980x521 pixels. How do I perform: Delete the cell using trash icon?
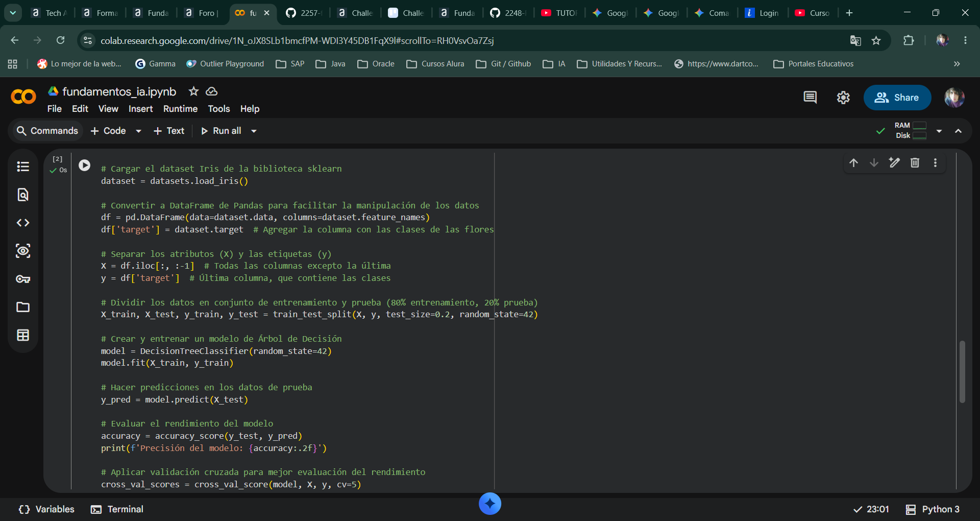(915, 162)
